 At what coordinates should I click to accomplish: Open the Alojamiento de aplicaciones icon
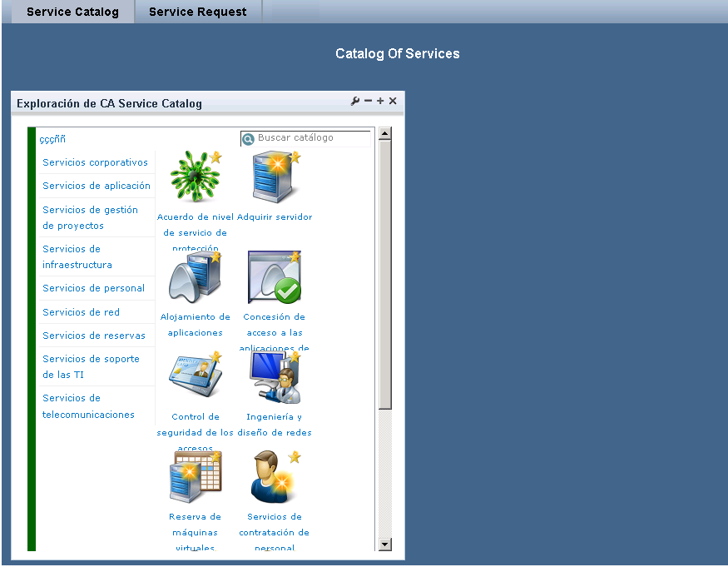tap(195, 277)
